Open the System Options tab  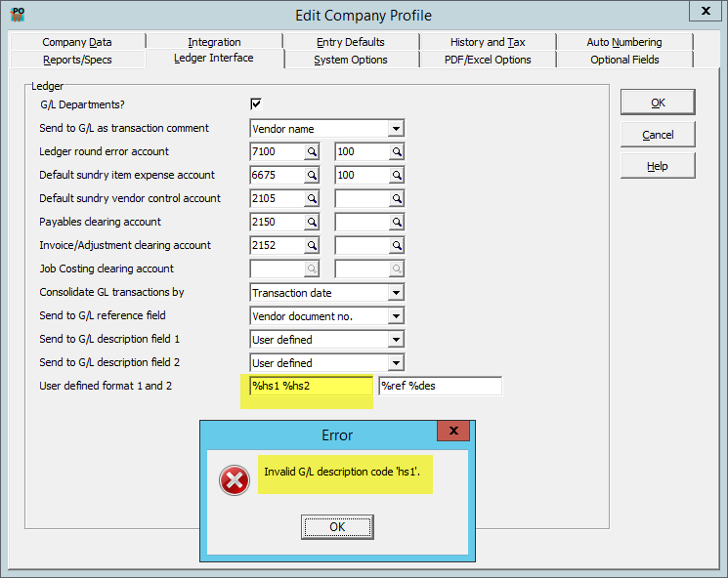point(350,60)
